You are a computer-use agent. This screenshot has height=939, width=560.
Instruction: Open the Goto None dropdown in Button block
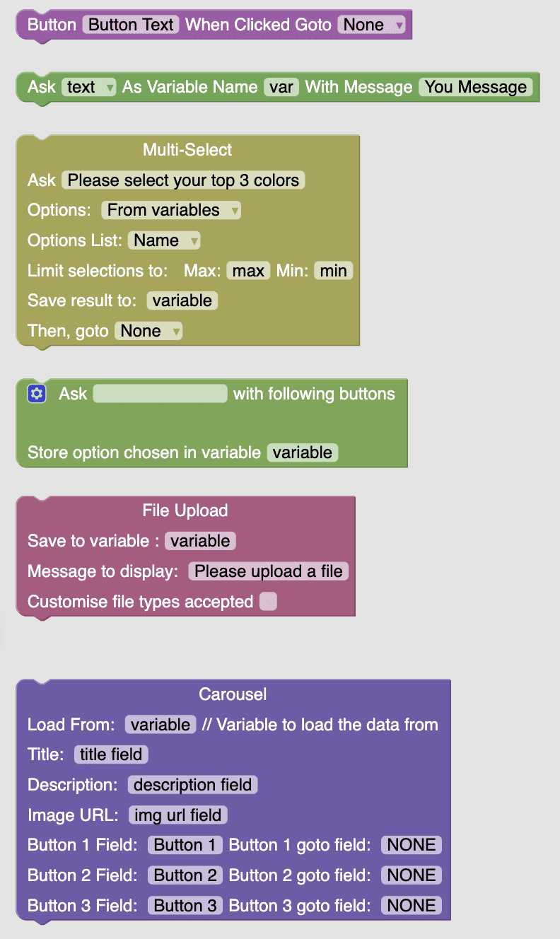coord(372,25)
